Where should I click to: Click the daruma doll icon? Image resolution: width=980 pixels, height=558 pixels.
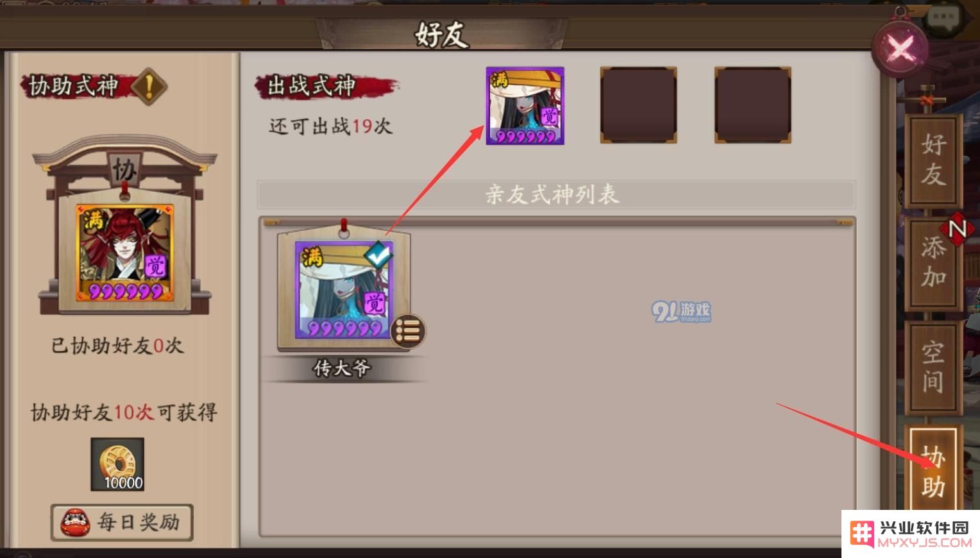click(75, 522)
